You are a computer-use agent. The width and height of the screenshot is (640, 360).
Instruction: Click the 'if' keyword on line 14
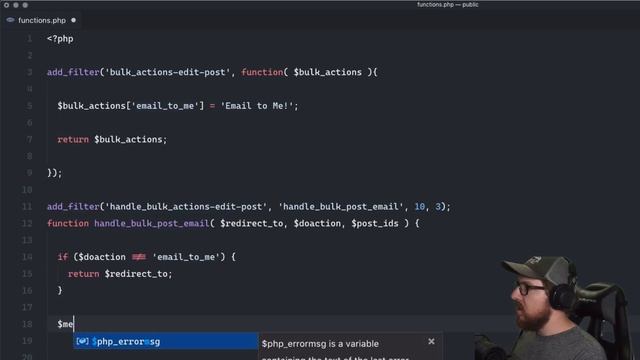(x=62, y=257)
